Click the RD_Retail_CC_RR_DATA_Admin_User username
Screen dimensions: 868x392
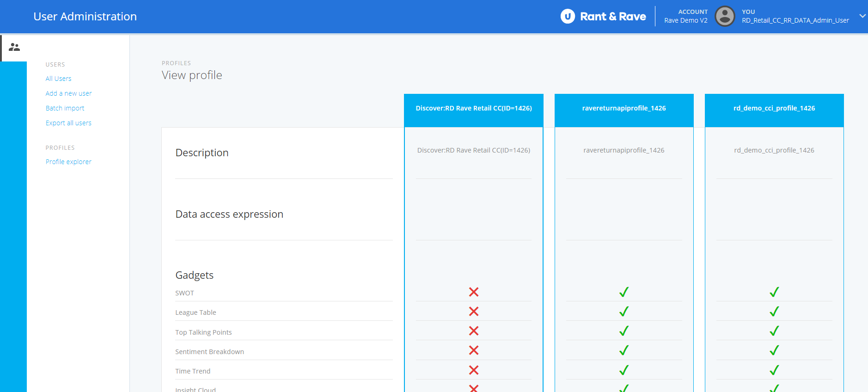(795, 20)
